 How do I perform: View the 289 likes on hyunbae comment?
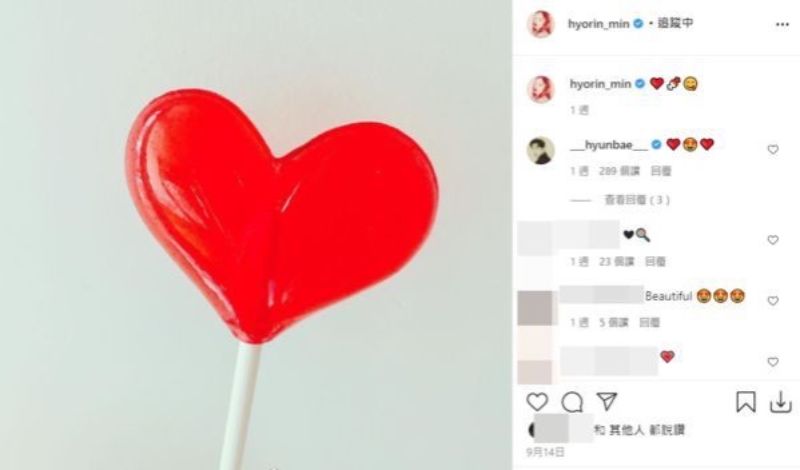(x=619, y=171)
